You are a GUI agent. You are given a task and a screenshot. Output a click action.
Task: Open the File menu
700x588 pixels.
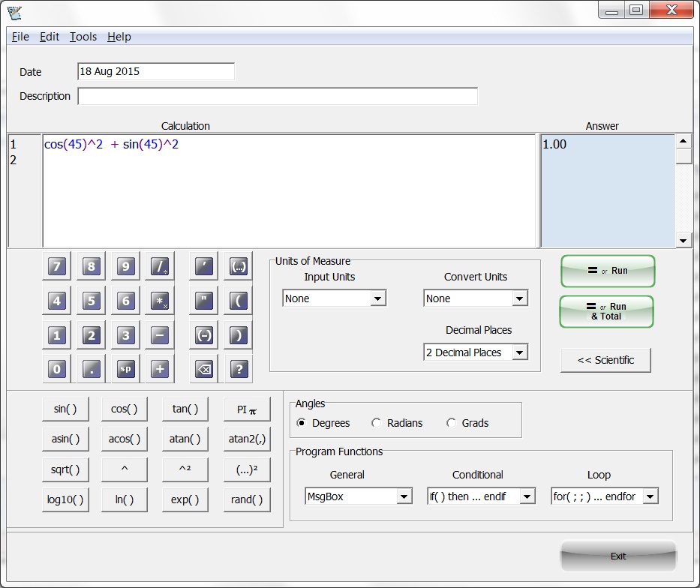(20, 37)
